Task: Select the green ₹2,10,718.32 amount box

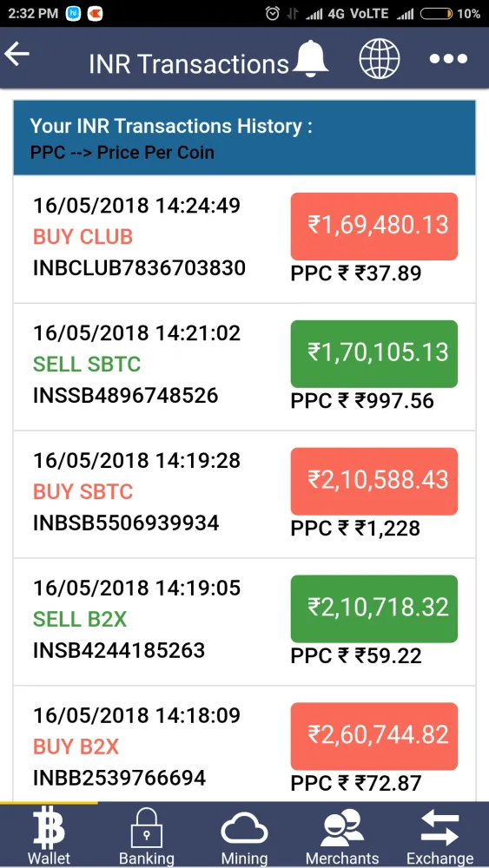Action: coord(373,608)
